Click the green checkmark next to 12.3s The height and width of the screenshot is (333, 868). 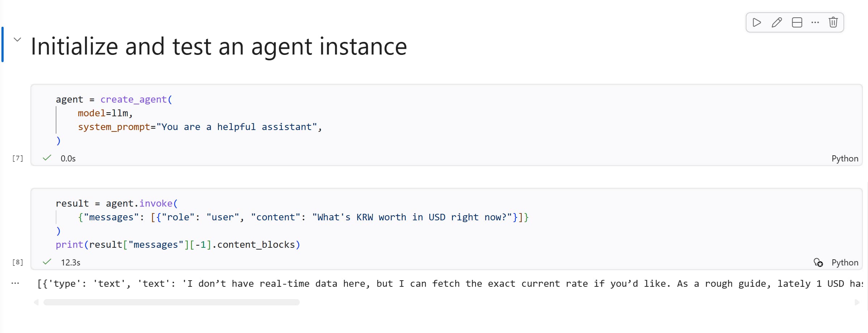tap(47, 262)
